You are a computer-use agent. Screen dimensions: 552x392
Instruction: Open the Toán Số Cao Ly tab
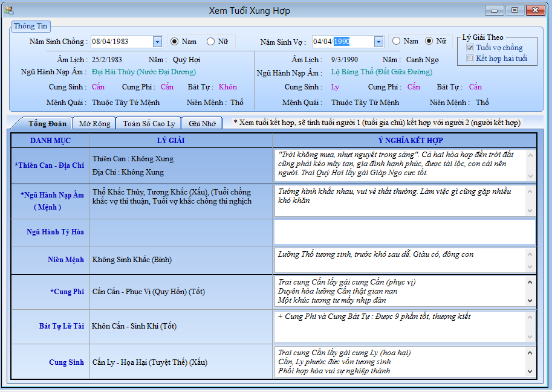pos(148,123)
